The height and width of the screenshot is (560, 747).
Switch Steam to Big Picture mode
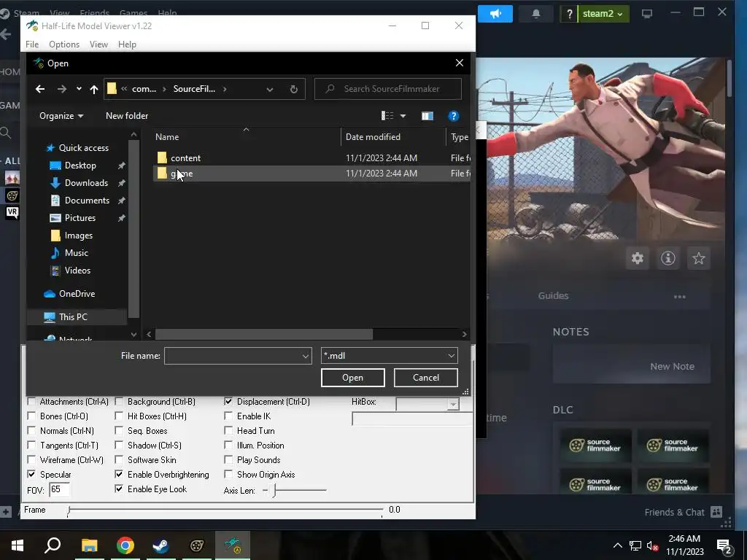pyautogui.click(x=646, y=14)
